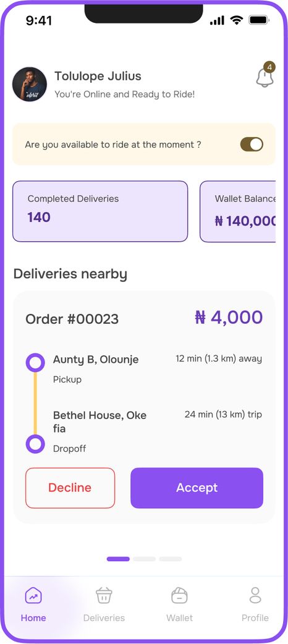The image size is (288, 644).
Task: Toggle ride availability switch off
Action: coord(252,145)
